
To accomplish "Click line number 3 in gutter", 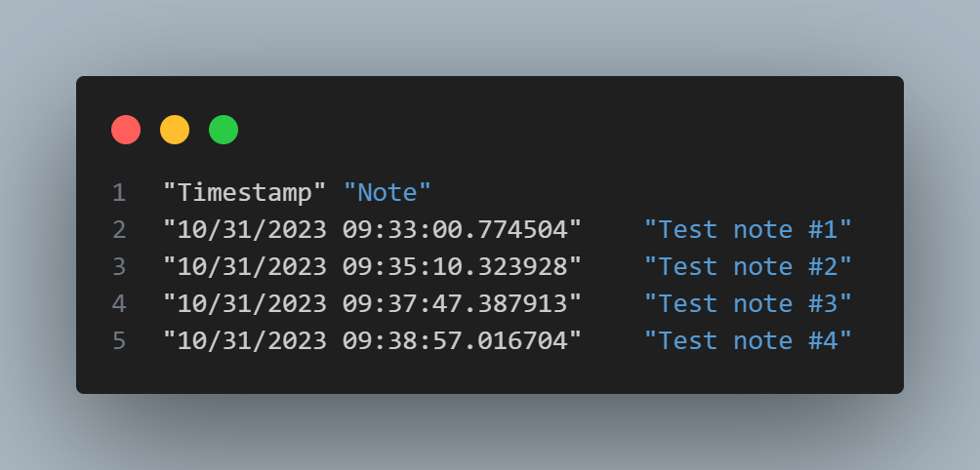I will coord(119,267).
